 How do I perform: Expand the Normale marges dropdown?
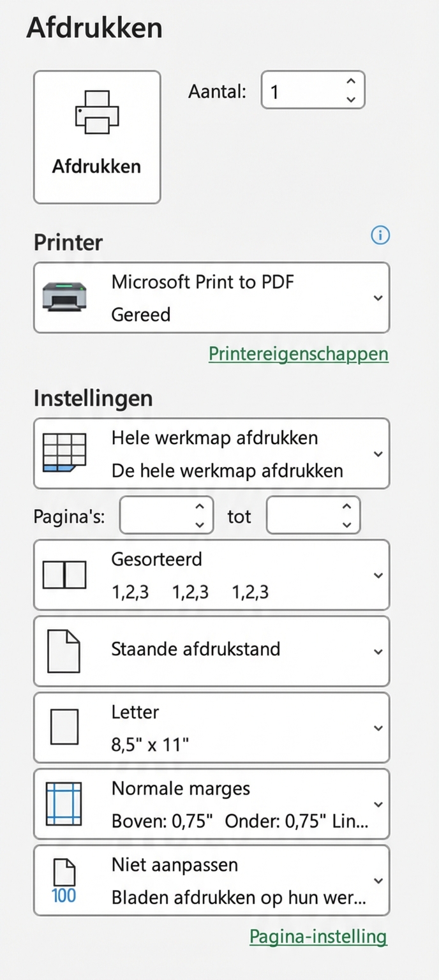[378, 803]
